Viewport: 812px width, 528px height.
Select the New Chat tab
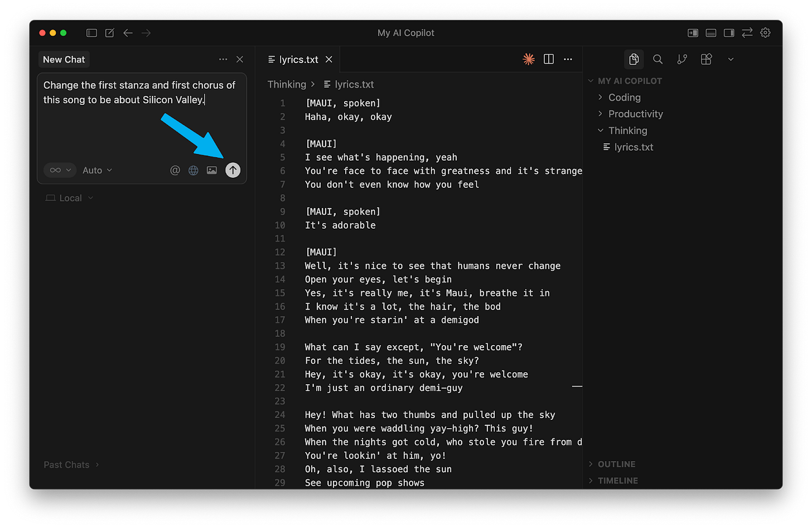click(64, 59)
